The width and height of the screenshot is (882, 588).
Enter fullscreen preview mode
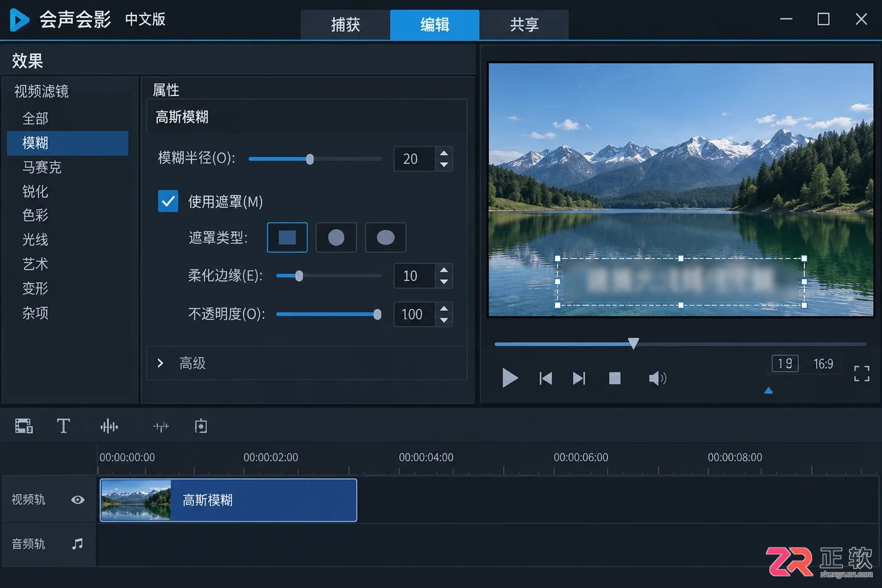tap(862, 374)
